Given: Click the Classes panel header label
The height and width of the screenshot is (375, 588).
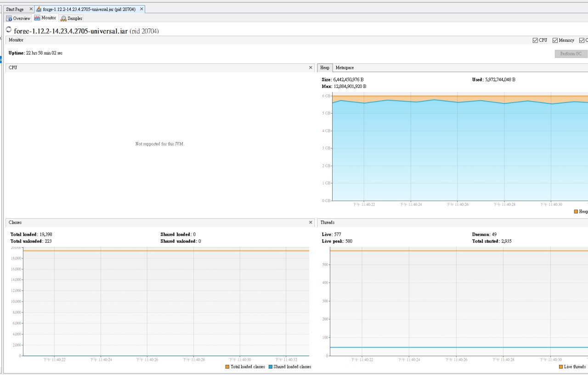Looking at the screenshot, I should click(x=15, y=222).
